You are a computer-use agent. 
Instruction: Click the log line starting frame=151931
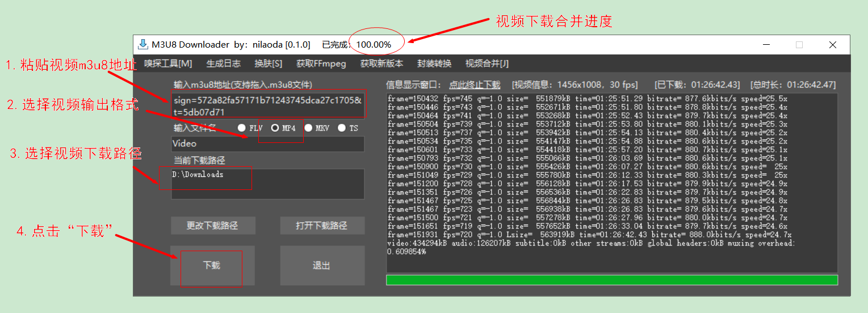click(x=589, y=235)
